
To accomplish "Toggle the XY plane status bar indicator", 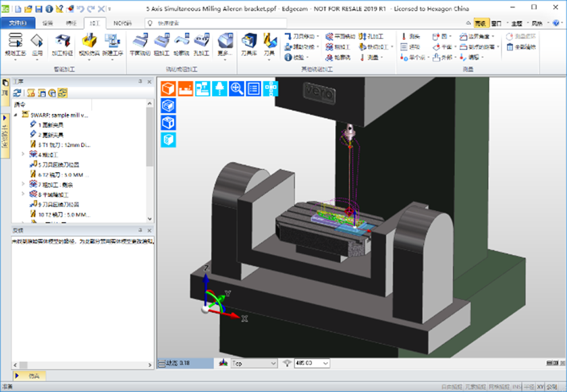I will [540, 386].
